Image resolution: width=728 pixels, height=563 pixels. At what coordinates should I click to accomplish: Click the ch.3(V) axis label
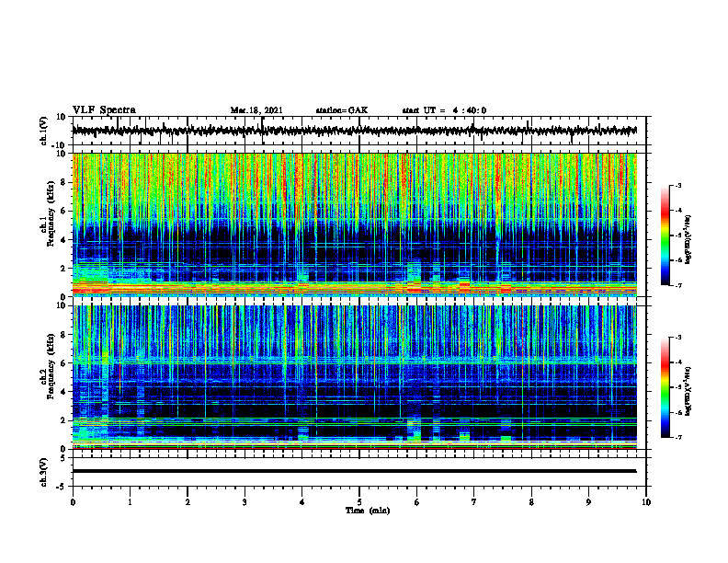coord(43,472)
